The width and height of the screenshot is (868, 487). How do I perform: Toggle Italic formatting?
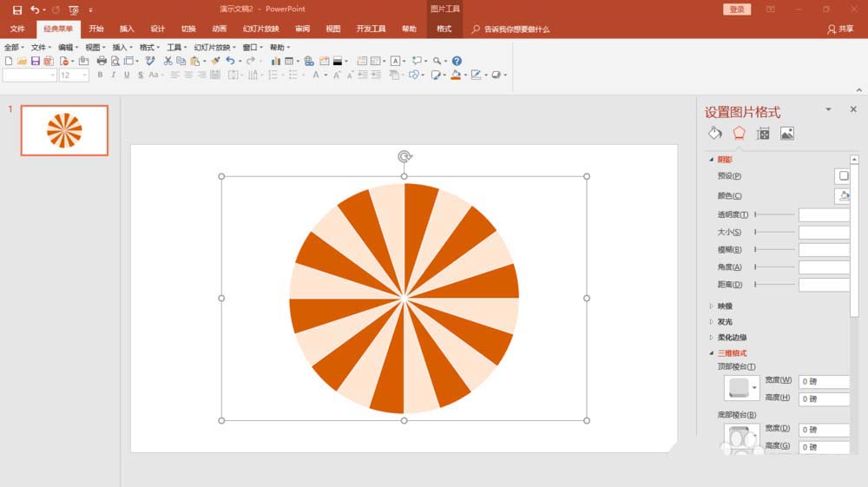coord(114,76)
